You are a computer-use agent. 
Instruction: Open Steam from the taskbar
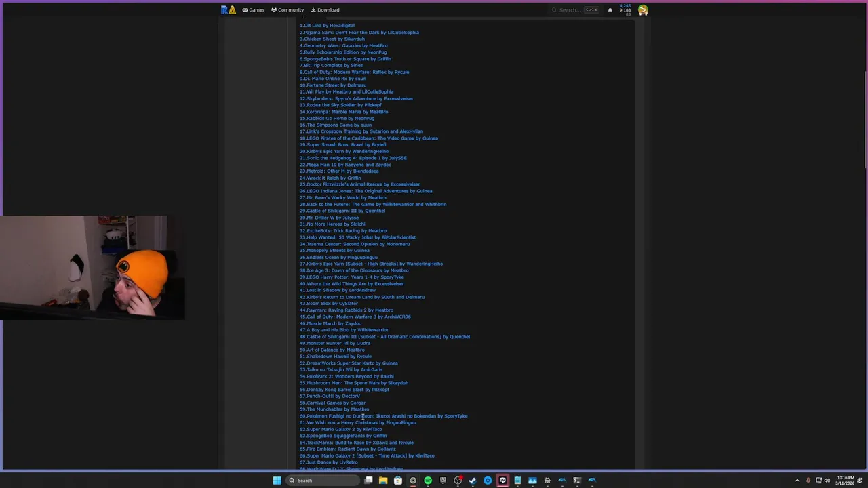coord(473,481)
